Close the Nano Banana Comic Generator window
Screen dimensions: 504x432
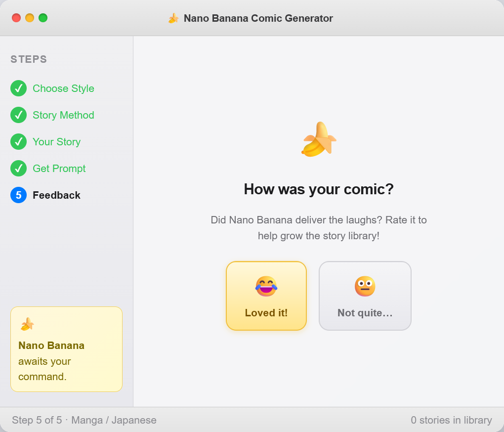[16, 18]
